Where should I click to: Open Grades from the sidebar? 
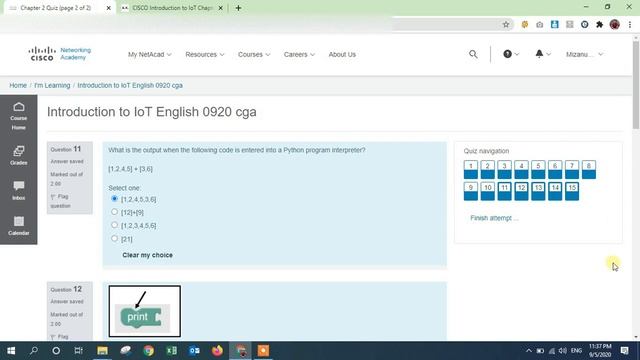[18, 155]
